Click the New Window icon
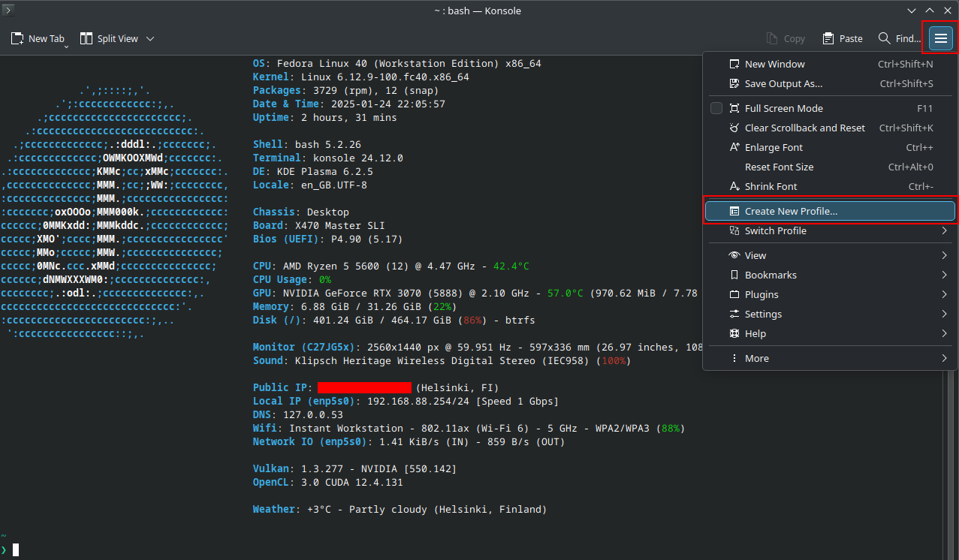The image size is (959, 560). pyautogui.click(x=734, y=64)
